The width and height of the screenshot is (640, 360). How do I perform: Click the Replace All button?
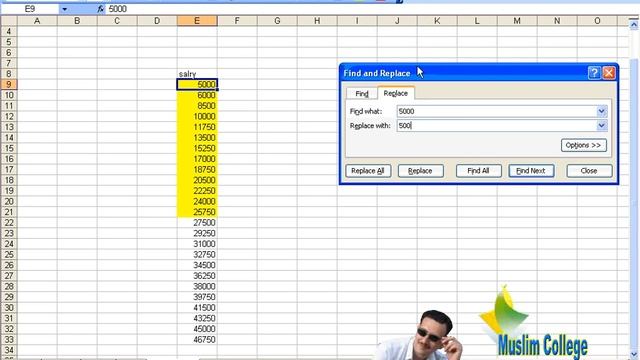(x=368, y=171)
